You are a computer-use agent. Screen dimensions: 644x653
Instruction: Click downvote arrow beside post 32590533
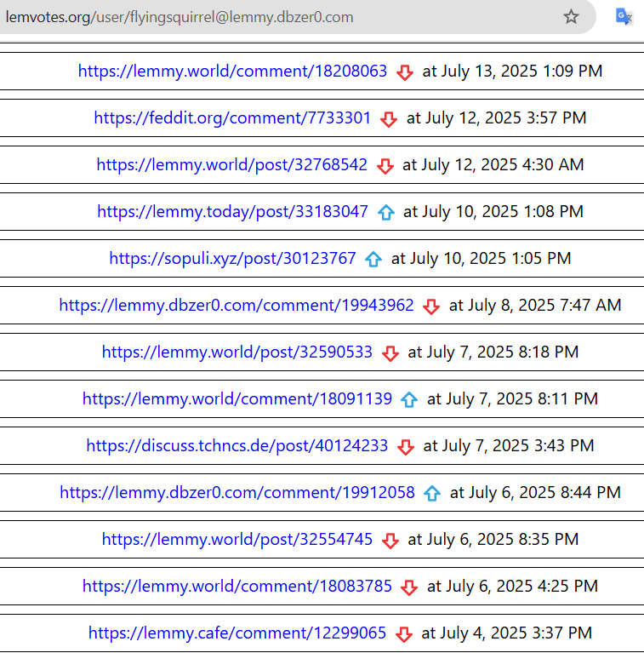click(x=390, y=353)
